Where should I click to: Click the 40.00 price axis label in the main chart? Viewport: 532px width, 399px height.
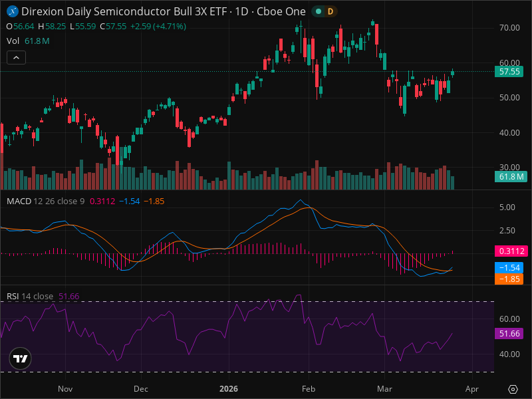pos(509,132)
